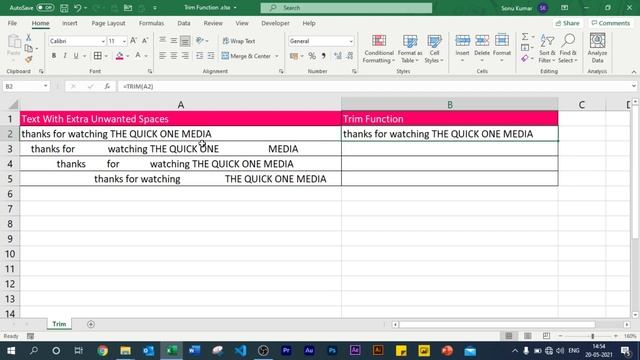
Task: Click the formula bar text
Action: [x=138, y=86]
